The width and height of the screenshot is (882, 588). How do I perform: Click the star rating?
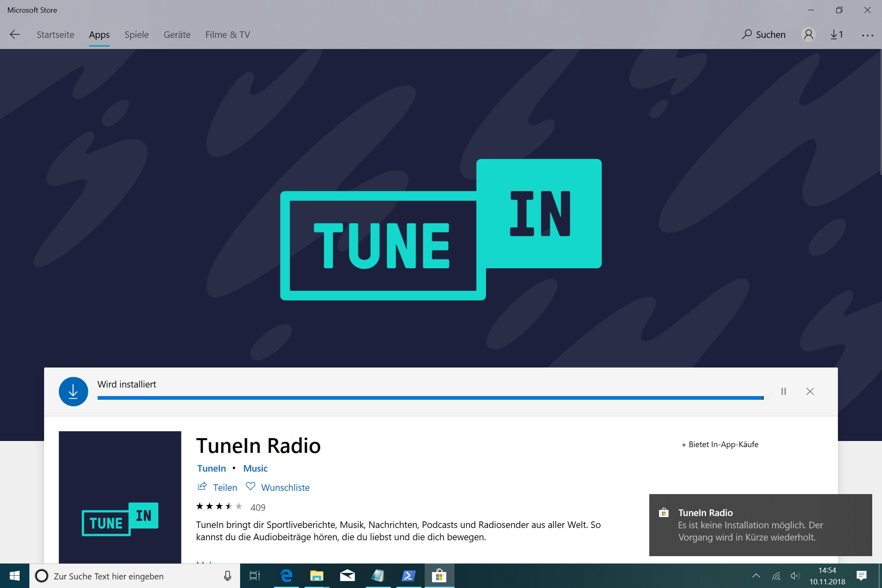point(219,506)
